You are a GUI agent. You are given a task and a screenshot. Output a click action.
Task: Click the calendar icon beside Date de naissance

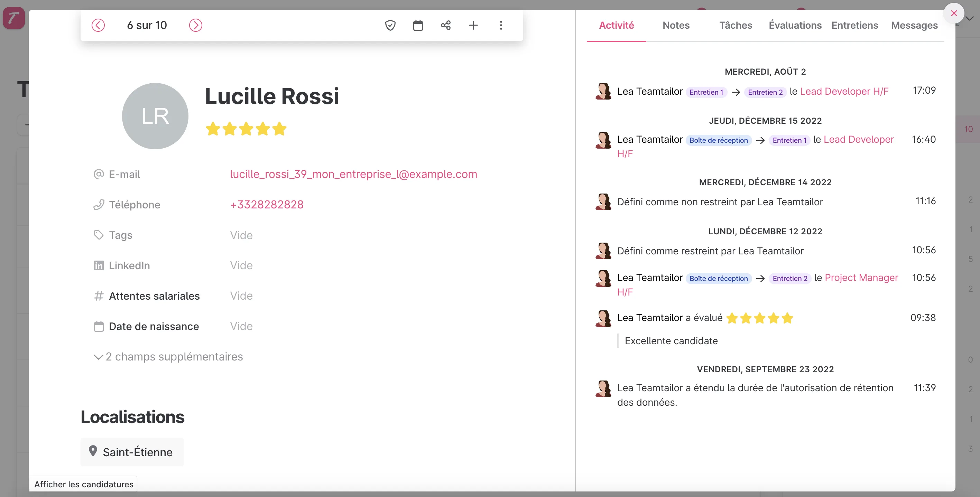pyautogui.click(x=99, y=326)
